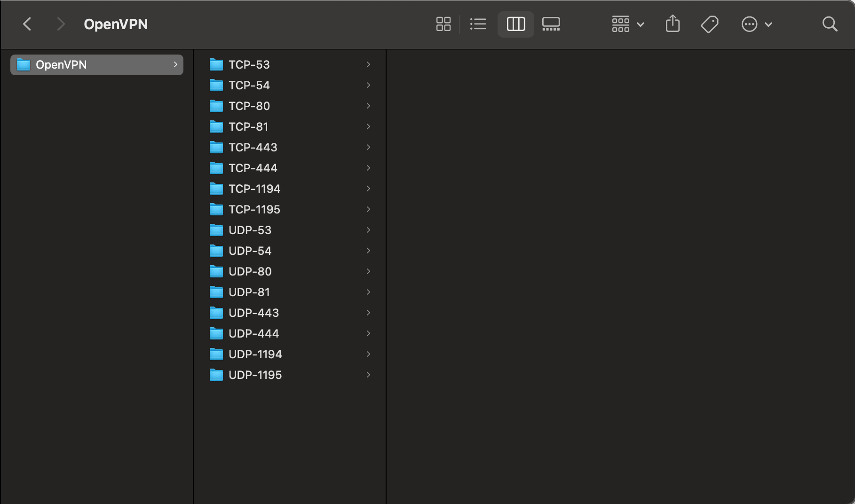Image resolution: width=855 pixels, height=504 pixels.
Task: Click the Share toolbar icon
Action: tap(673, 24)
